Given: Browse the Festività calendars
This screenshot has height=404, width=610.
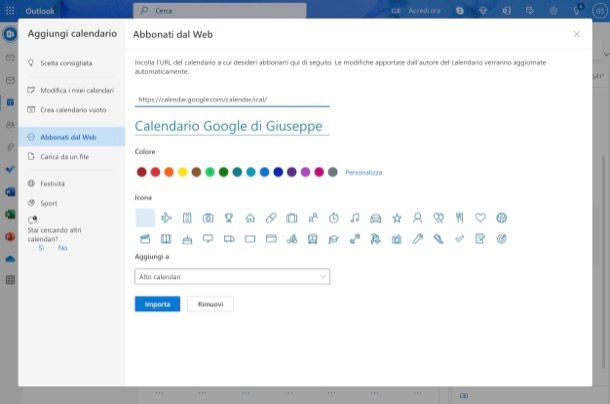Looking at the screenshot, I should click(72, 184).
